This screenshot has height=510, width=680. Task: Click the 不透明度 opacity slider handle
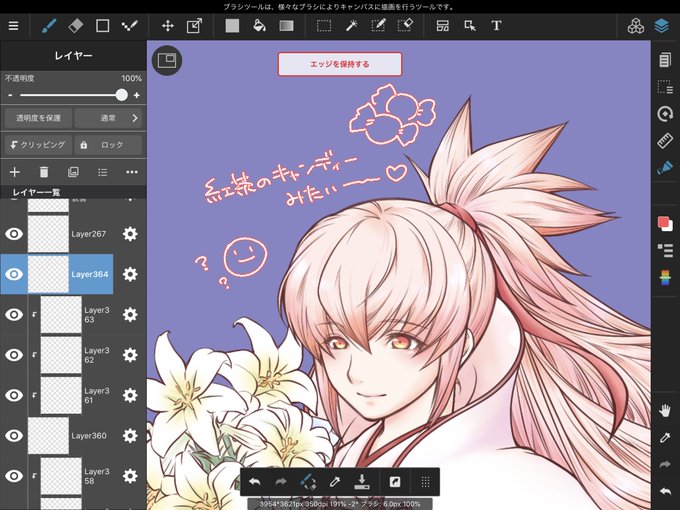tap(122, 95)
